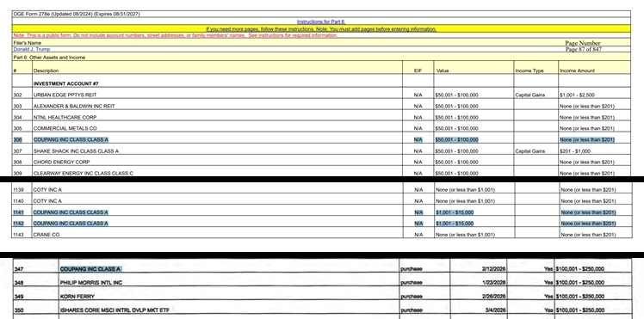The image size is (644, 319).
Task: Select highlighted COUPANG description in row 306
Action: tap(71, 140)
